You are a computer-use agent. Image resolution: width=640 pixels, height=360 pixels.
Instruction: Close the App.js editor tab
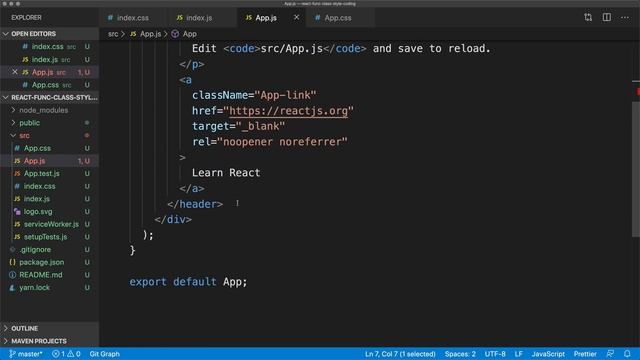point(296,18)
